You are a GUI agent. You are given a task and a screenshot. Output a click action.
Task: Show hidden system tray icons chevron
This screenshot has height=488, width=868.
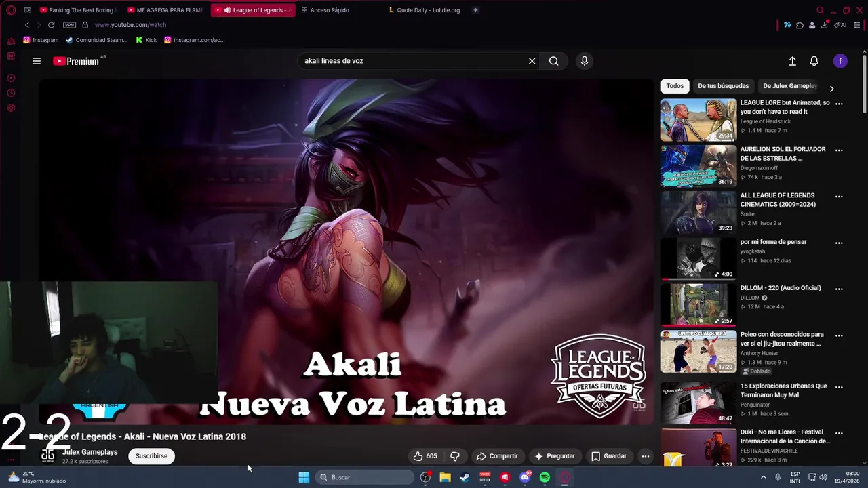pyautogui.click(x=763, y=477)
